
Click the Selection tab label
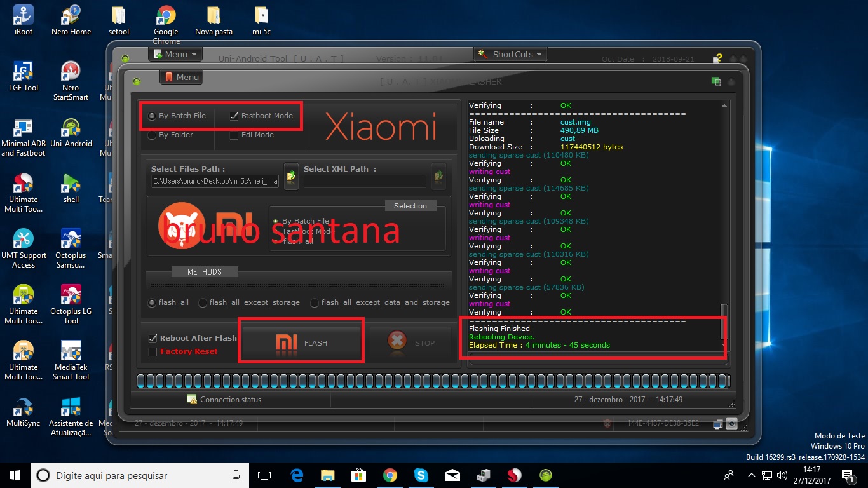[x=410, y=206]
